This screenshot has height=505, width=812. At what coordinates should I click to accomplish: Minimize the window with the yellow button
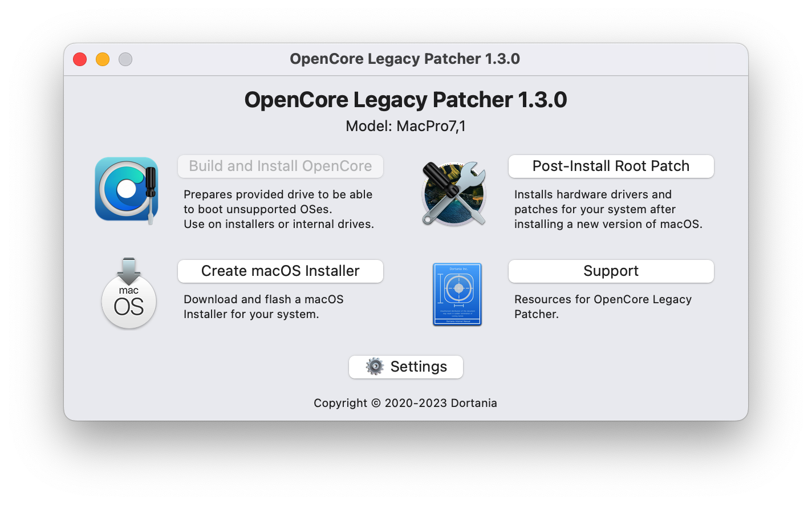[x=103, y=59]
